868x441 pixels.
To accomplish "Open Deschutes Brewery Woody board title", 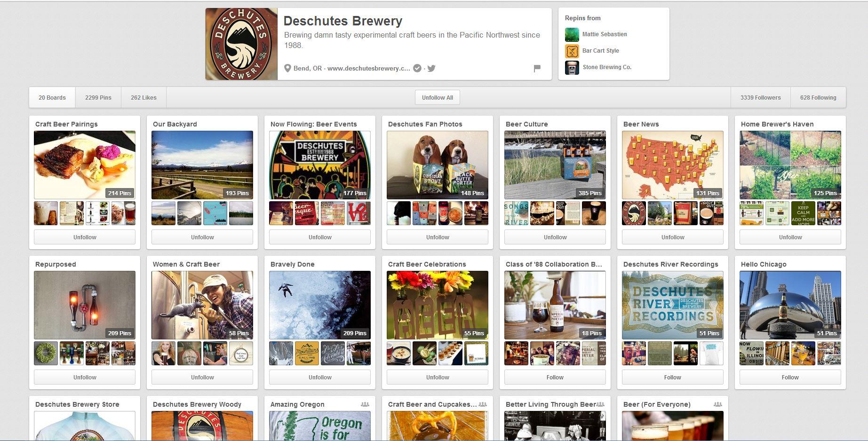I will 197,404.
